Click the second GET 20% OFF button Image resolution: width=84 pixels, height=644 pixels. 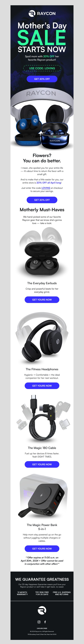coord(42,200)
